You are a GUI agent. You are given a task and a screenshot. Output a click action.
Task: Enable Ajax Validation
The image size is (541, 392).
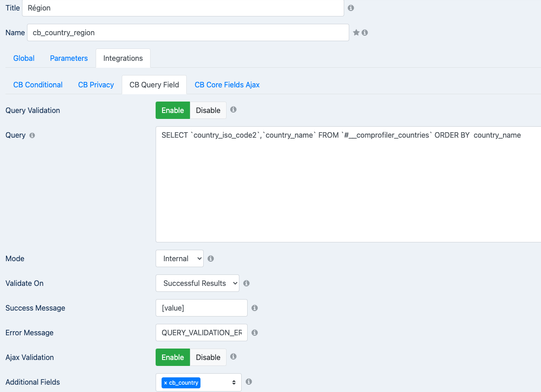(x=173, y=357)
